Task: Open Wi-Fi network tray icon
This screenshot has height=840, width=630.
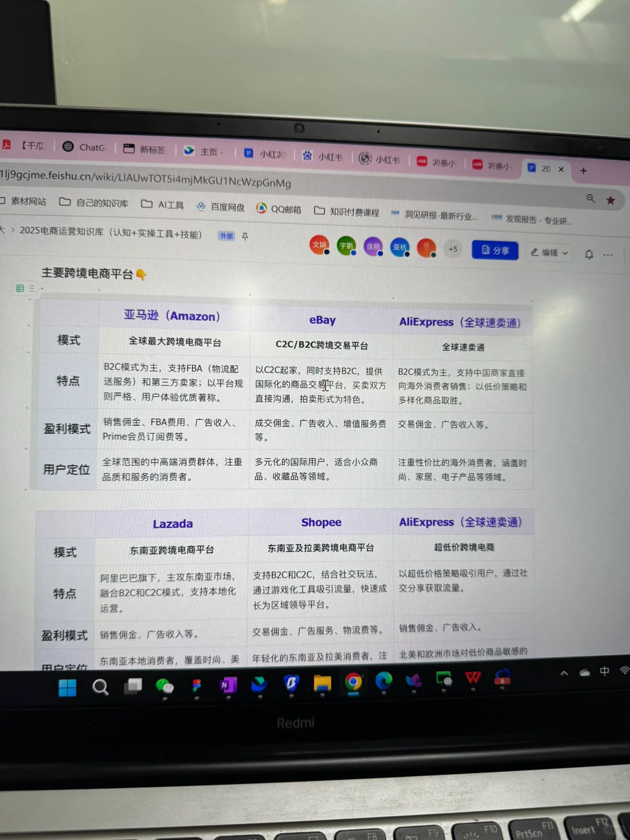Action: coord(624,671)
